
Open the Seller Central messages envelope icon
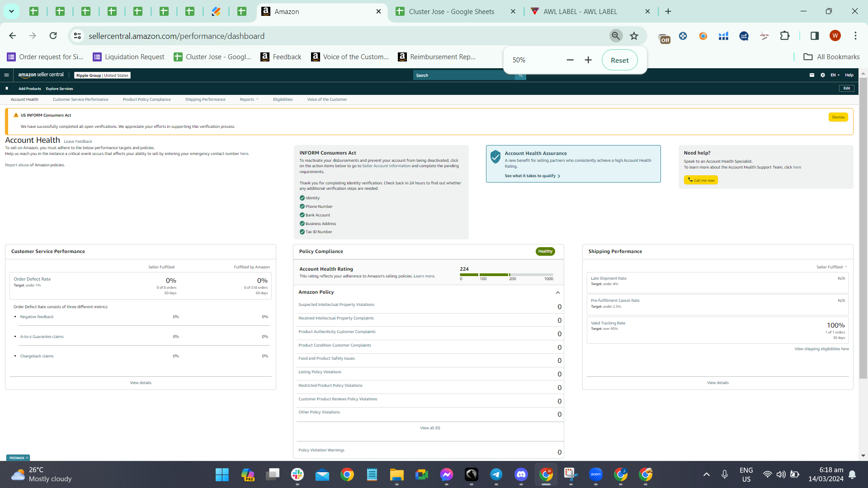pyautogui.click(x=812, y=75)
